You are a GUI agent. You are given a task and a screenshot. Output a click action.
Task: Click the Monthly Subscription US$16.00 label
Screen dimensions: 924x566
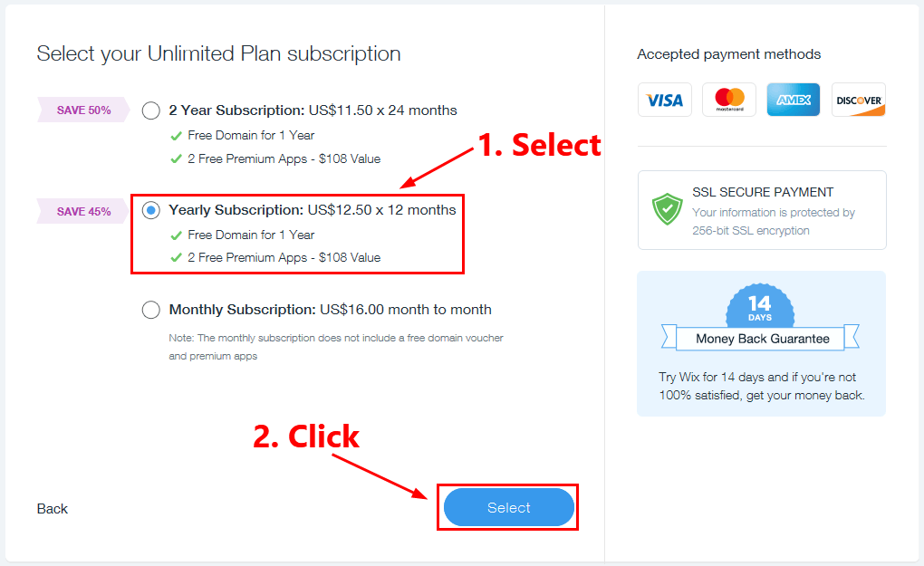click(x=330, y=310)
